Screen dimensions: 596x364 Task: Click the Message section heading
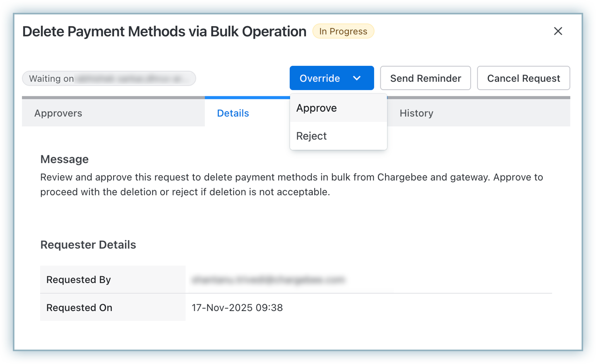[65, 159]
